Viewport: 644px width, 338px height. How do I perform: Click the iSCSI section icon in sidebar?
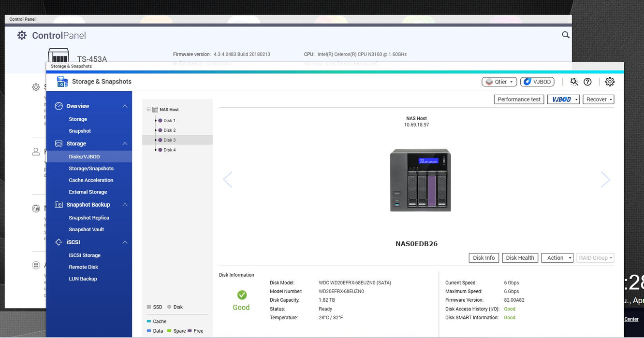pyautogui.click(x=59, y=242)
